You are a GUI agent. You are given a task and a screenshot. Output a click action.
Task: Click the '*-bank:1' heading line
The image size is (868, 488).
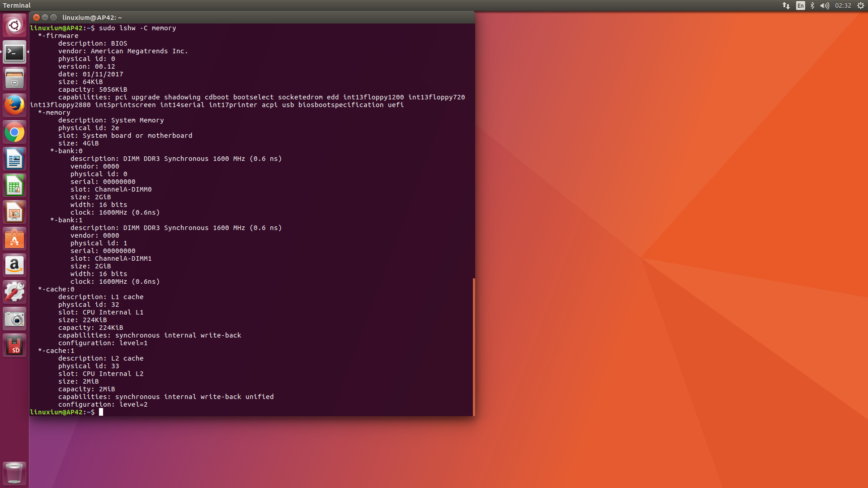pos(66,220)
